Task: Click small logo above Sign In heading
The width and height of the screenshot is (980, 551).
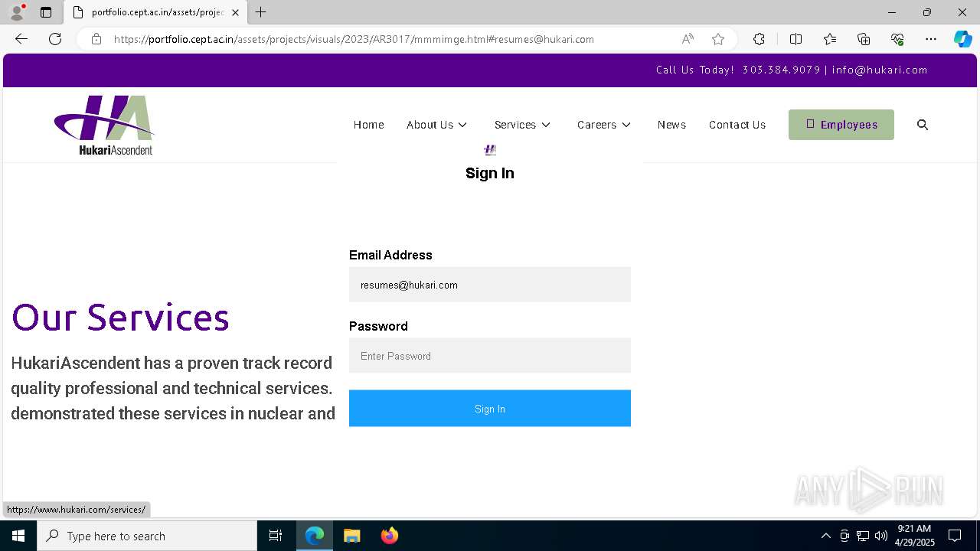Action: point(490,150)
